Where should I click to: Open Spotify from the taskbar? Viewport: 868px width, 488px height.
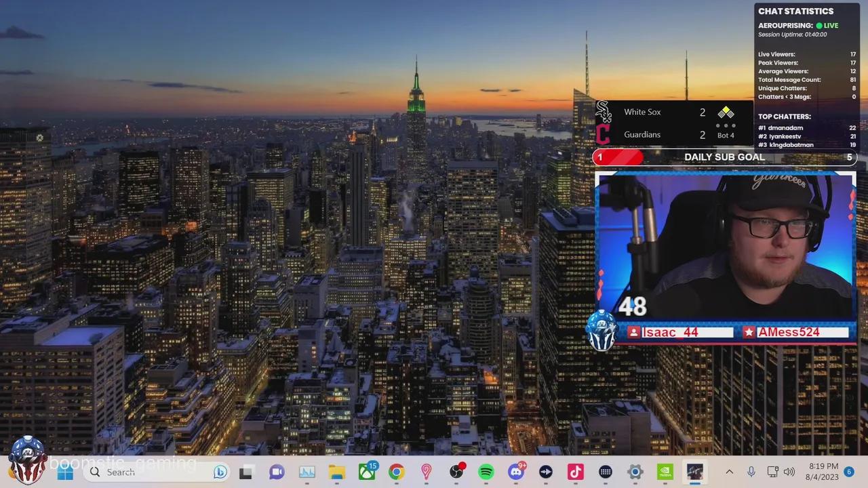pyautogui.click(x=486, y=472)
